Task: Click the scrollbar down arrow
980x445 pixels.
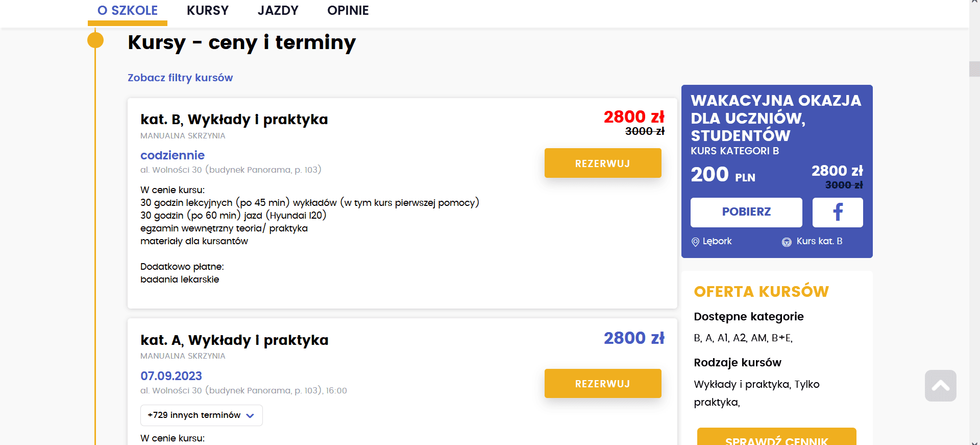Action: (x=974, y=442)
